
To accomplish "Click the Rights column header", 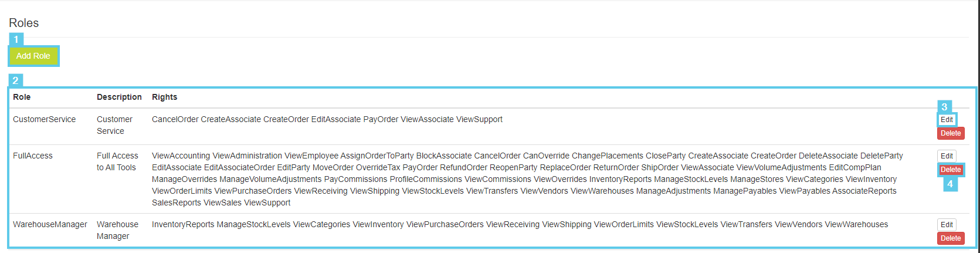I will [164, 97].
